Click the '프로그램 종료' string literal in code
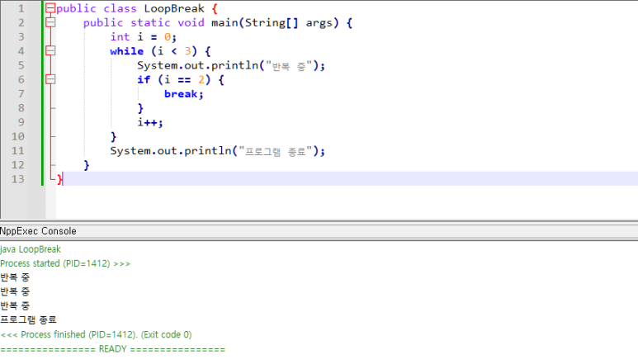638x364 pixels. (276, 151)
